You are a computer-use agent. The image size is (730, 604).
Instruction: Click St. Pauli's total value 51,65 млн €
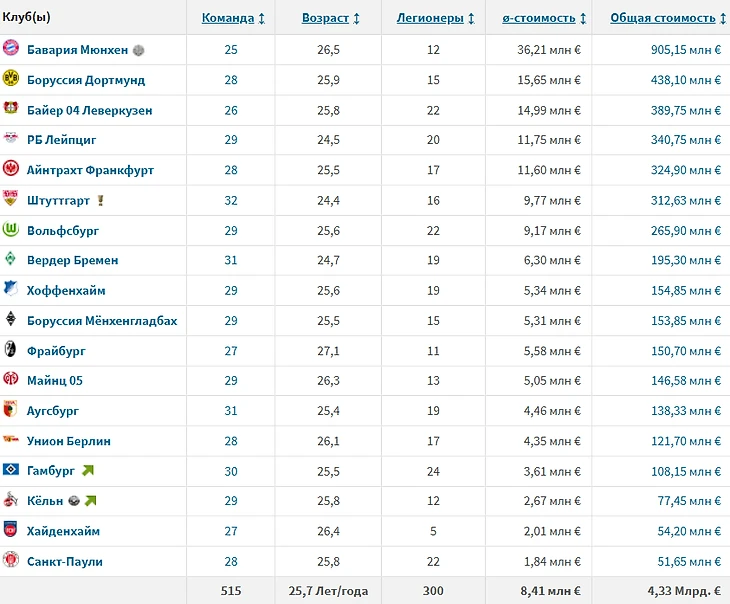pyautogui.click(x=689, y=561)
